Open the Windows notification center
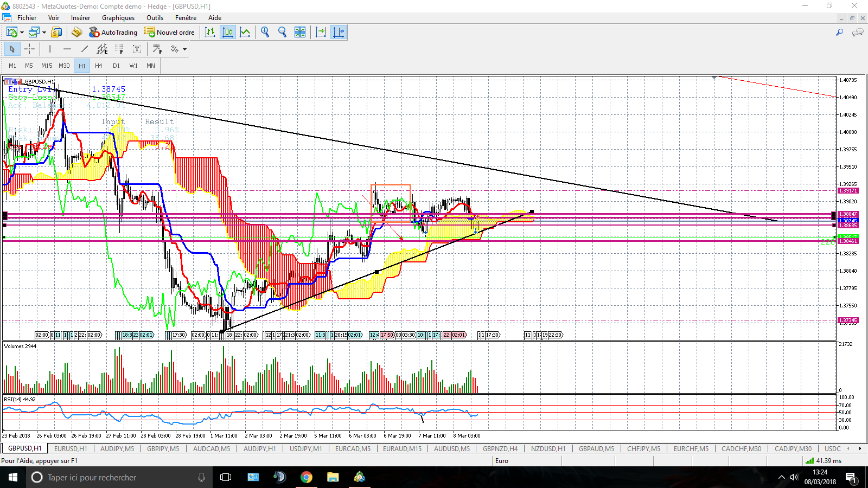868x488 pixels. pyautogui.click(x=851, y=478)
